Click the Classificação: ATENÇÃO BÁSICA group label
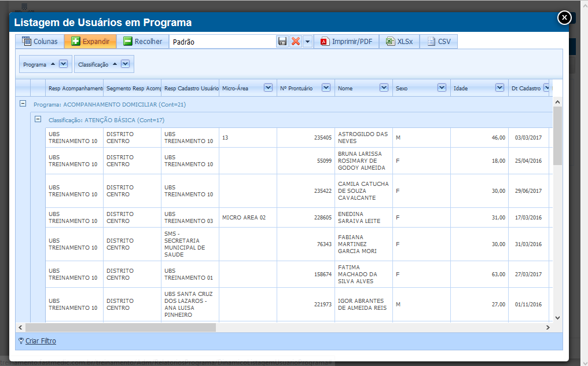The image size is (588, 366). pyautogui.click(x=106, y=120)
